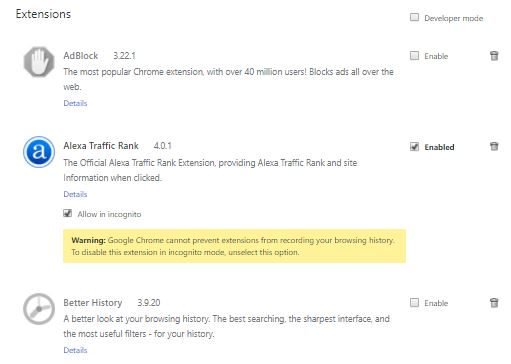
Task: Click the Better History extension name
Action: [93, 303]
